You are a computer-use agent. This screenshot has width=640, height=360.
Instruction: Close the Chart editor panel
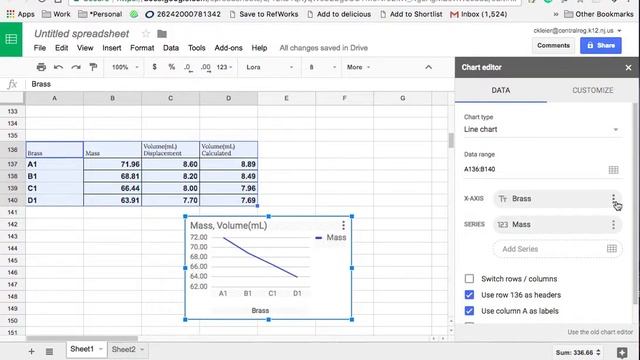tap(628, 68)
